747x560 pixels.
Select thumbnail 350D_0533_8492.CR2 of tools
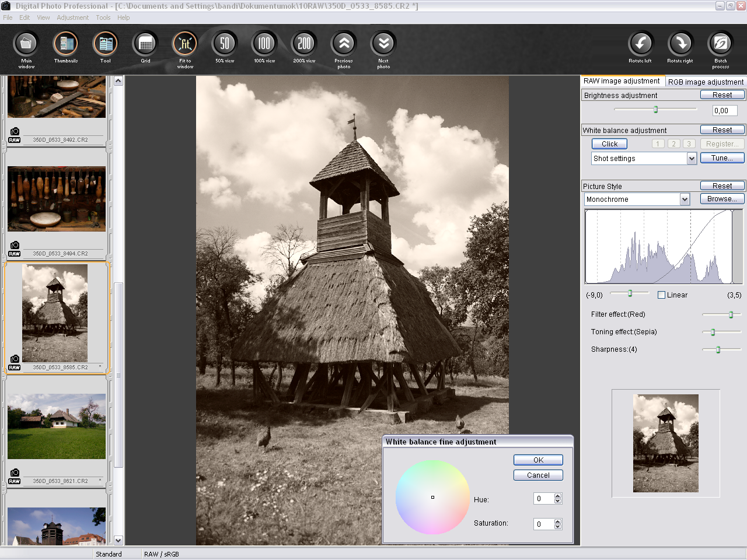tap(57, 97)
